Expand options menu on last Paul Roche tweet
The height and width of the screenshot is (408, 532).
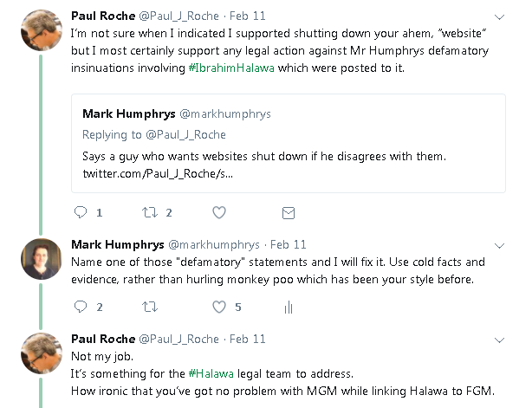(x=499, y=340)
